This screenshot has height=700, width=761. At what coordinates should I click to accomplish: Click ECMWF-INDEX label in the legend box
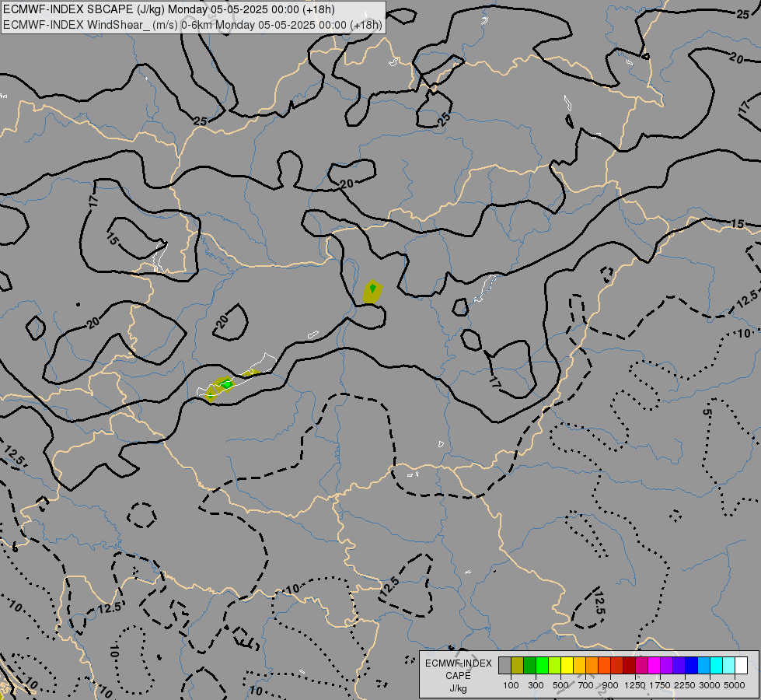[458, 663]
